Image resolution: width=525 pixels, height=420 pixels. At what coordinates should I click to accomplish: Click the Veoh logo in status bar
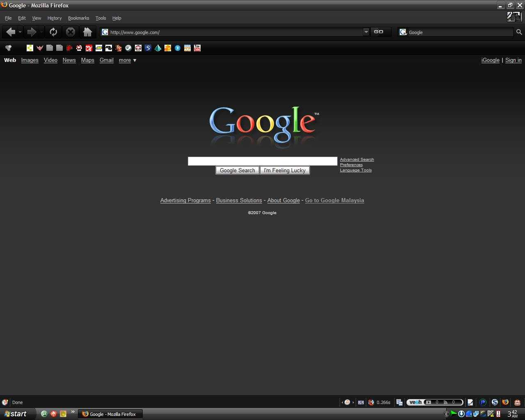click(415, 402)
